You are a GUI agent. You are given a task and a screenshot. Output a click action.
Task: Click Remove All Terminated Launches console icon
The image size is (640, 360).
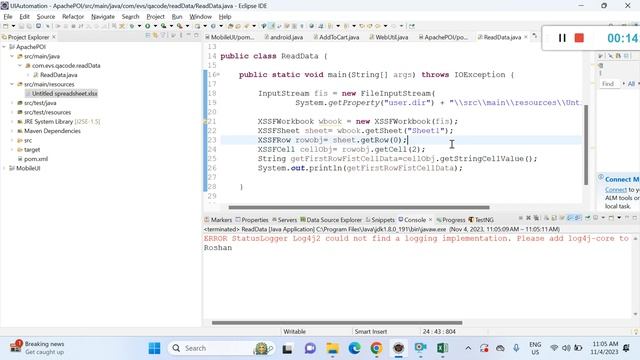536,218
